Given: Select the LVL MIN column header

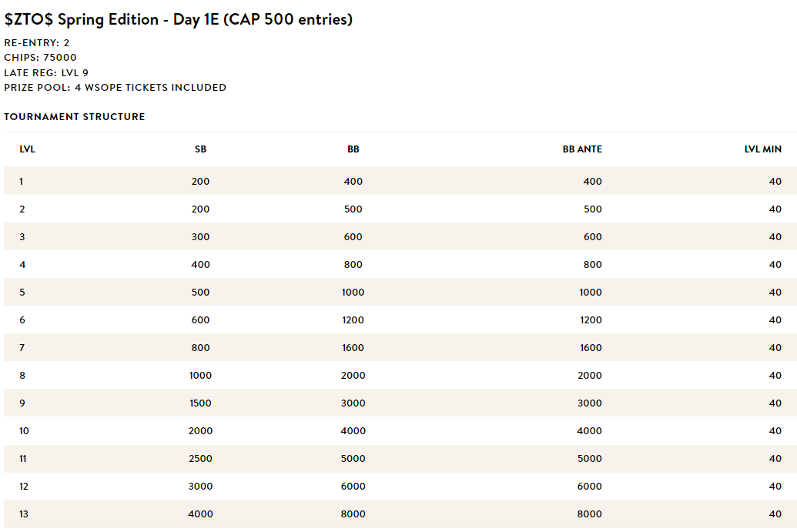Looking at the screenshot, I should tap(763, 149).
